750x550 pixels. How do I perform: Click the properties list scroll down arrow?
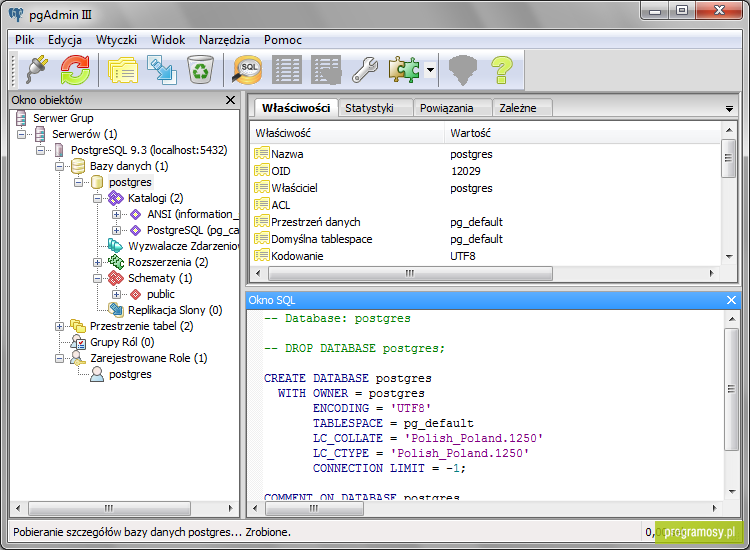pos(729,257)
